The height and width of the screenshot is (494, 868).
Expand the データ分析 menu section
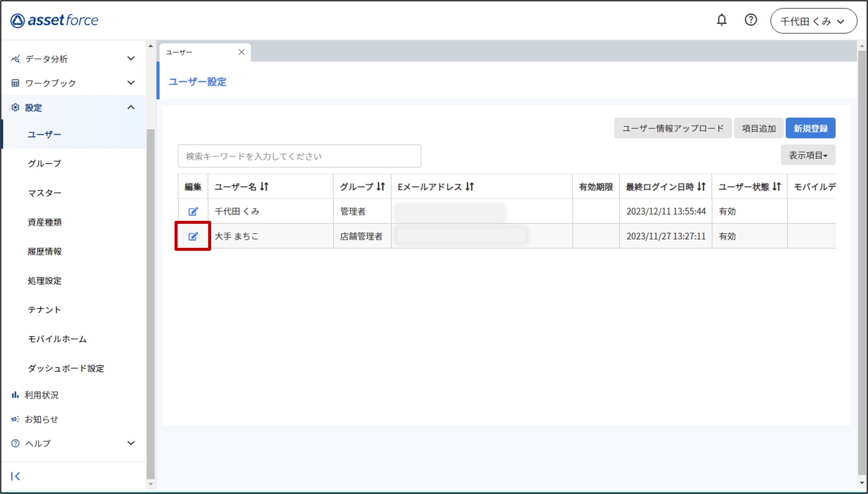(x=131, y=59)
